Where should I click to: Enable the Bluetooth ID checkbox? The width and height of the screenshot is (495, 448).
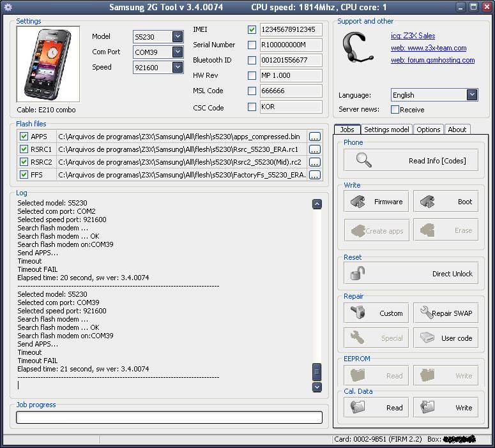(252, 60)
